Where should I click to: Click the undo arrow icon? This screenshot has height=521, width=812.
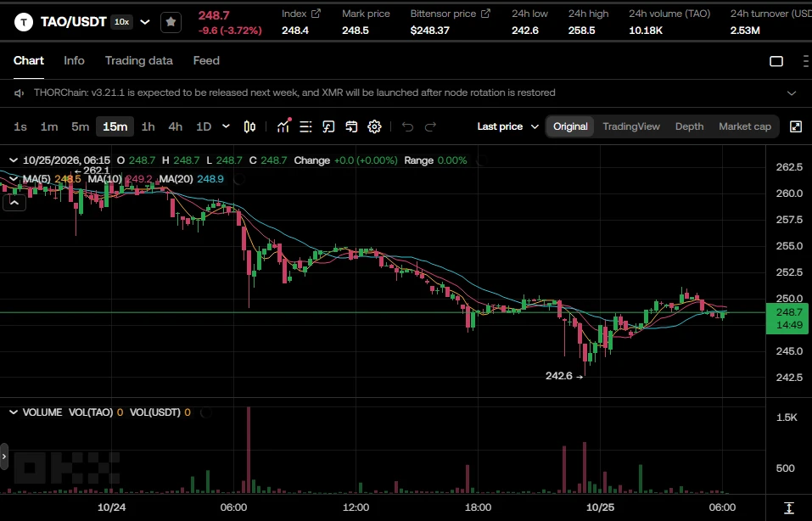pos(407,126)
